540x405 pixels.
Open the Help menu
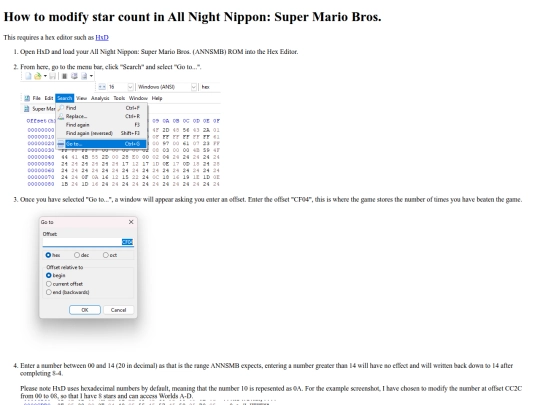[x=157, y=98]
